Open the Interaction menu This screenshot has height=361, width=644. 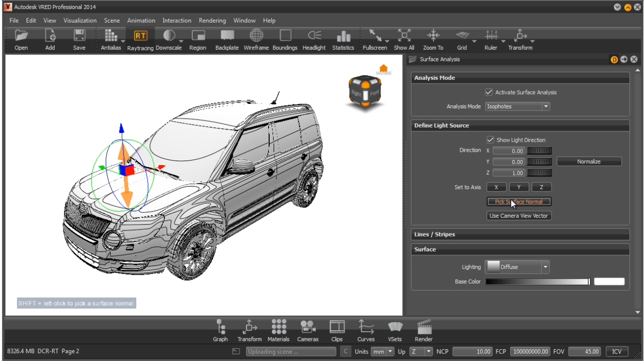pyautogui.click(x=177, y=21)
